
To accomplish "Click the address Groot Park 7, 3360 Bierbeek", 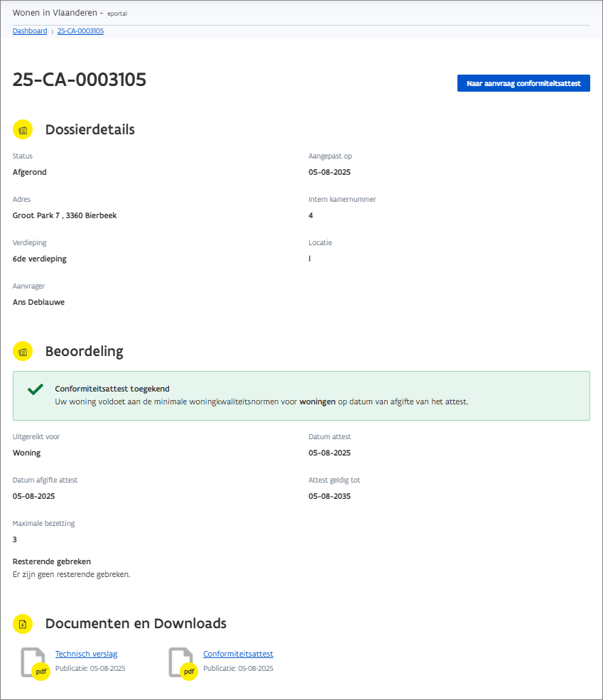I will coord(65,215).
